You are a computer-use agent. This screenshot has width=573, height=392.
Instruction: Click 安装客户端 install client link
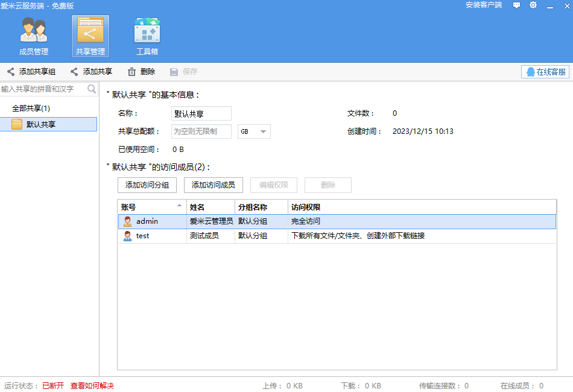click(x=483, y=5)
